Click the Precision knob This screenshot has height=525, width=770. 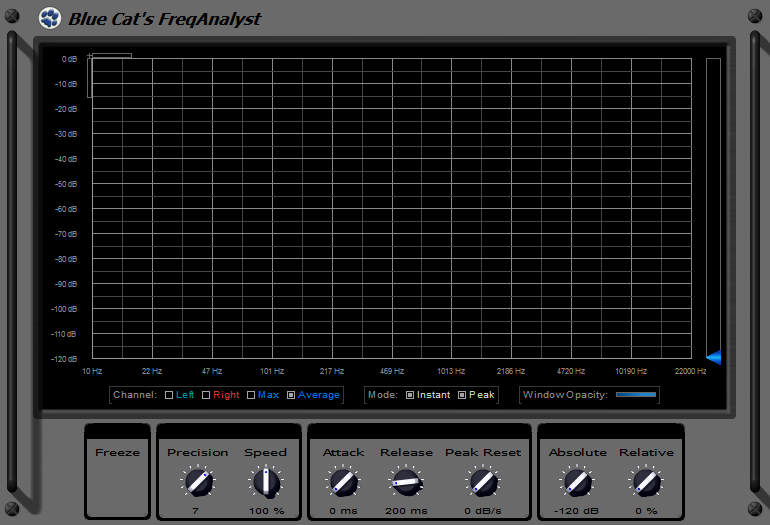pos(198,482)
